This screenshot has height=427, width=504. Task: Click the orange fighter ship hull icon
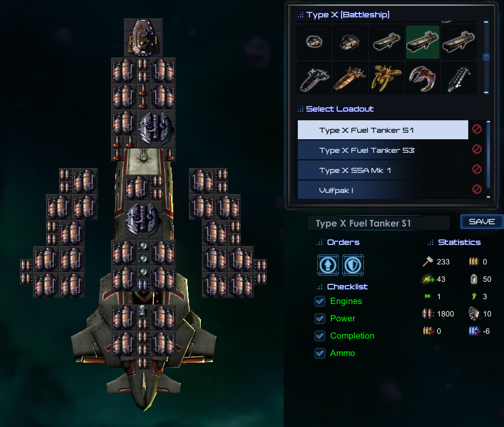(x=350, y=78)
